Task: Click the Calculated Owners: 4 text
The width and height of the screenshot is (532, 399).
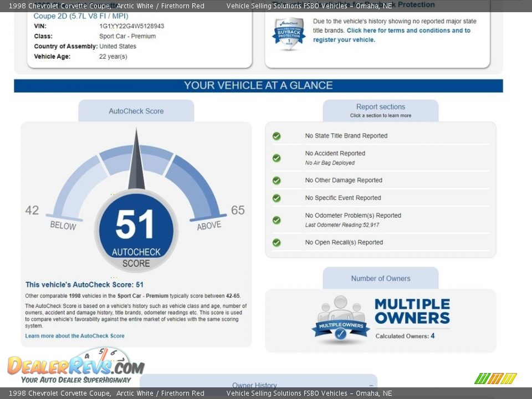Action: tap(405, 336)
